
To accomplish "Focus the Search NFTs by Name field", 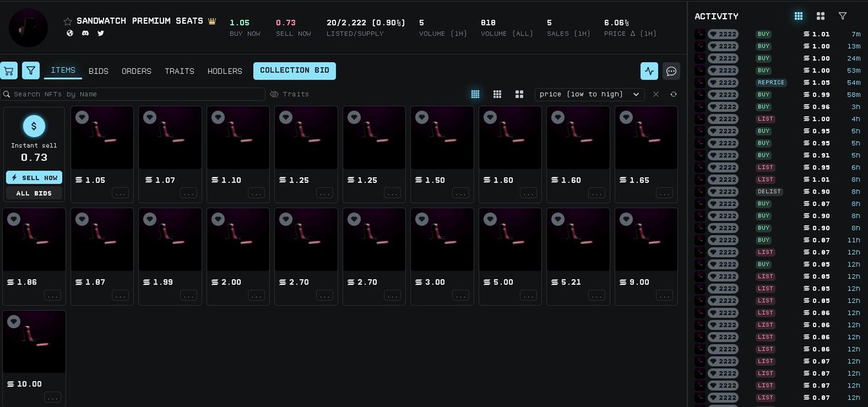I will click(133, 94).
